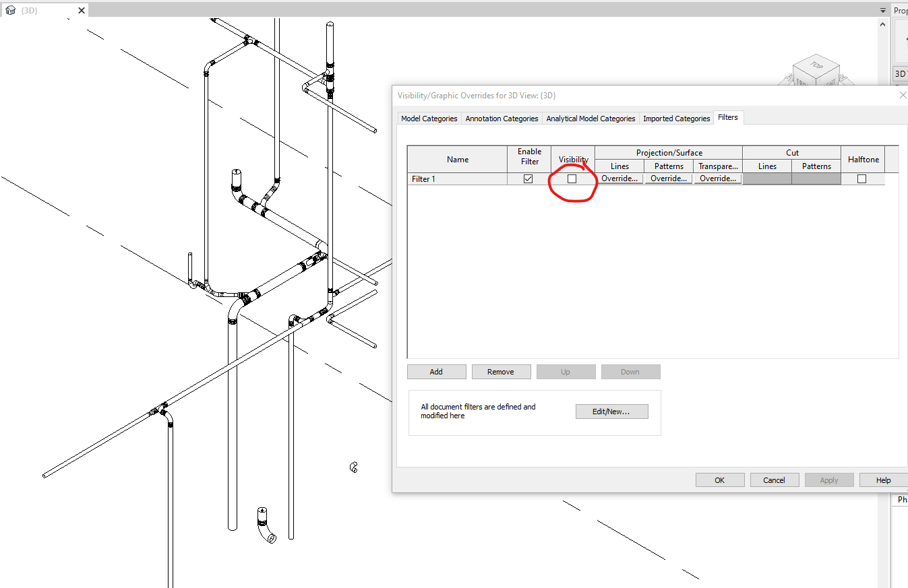Click Override for Transparency settings
Screen dimensions: 908x588
click(717, 178)
